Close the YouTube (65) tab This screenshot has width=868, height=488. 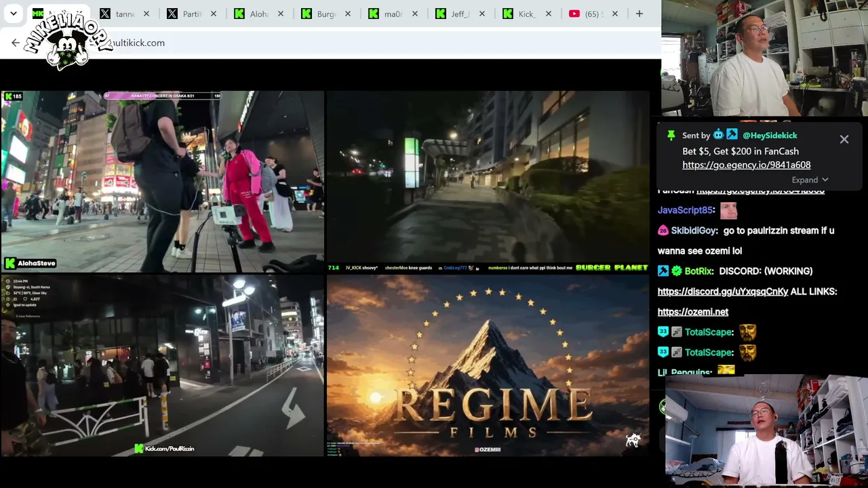coord(614,14)
